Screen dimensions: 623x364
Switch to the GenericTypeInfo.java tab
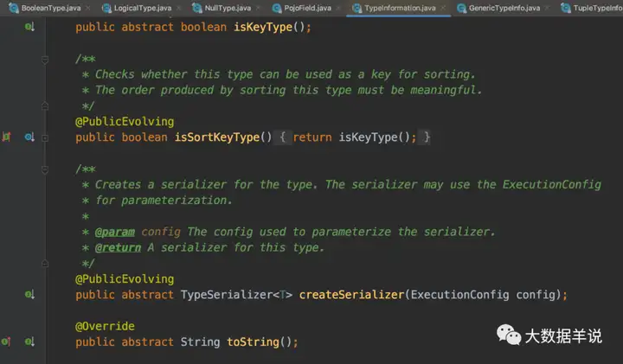click(504, 8)
